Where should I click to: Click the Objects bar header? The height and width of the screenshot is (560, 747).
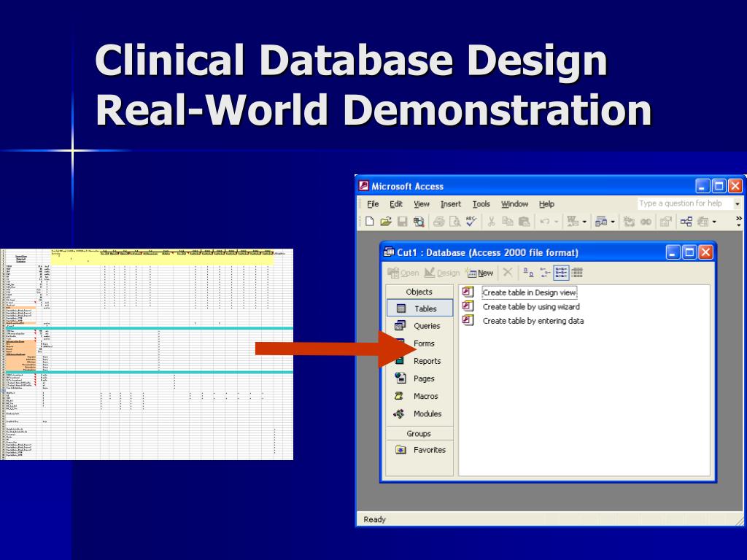pyautogui.click(x=419, y=292)
